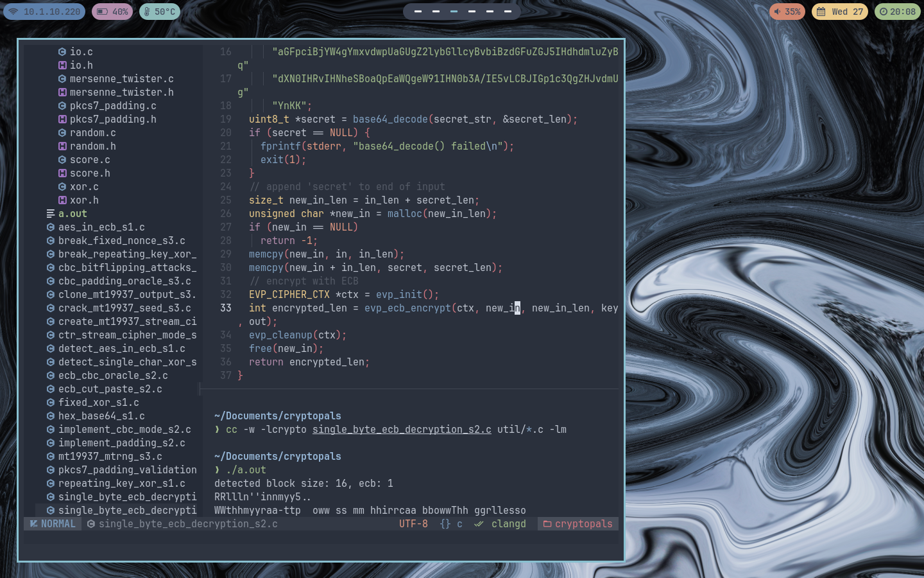The image size is (924, 578).
Task: Open implement_padding_s2.c file
Action: pos(121,442)
